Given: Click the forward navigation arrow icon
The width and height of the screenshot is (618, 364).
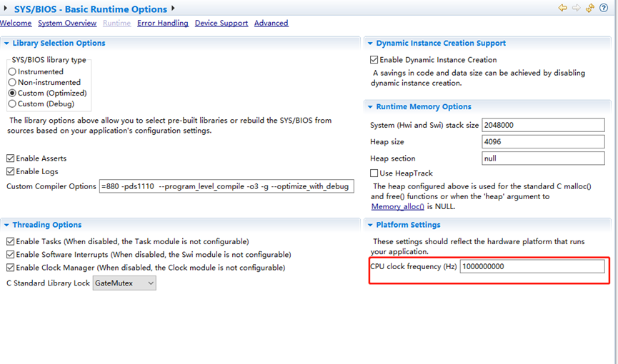Looking at the screenshot, I should (x=576, y=9).
